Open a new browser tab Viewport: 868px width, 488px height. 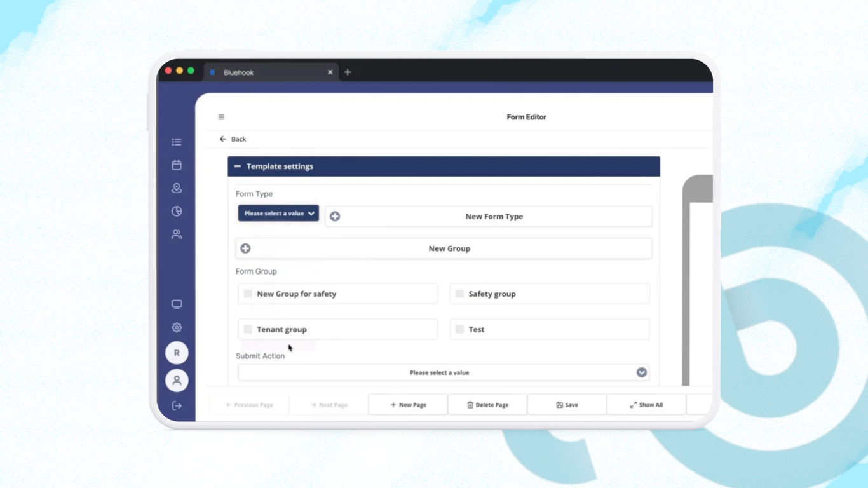[348, 72]
